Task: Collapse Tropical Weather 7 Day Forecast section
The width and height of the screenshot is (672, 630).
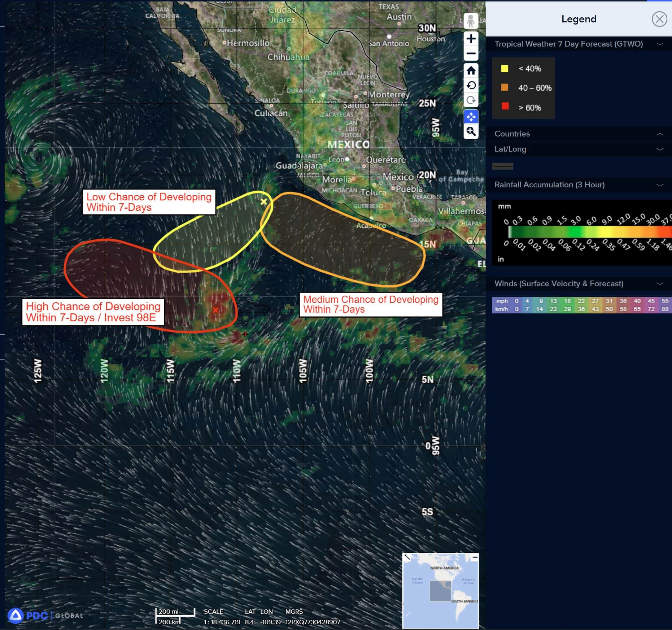Action: (660, 44)
